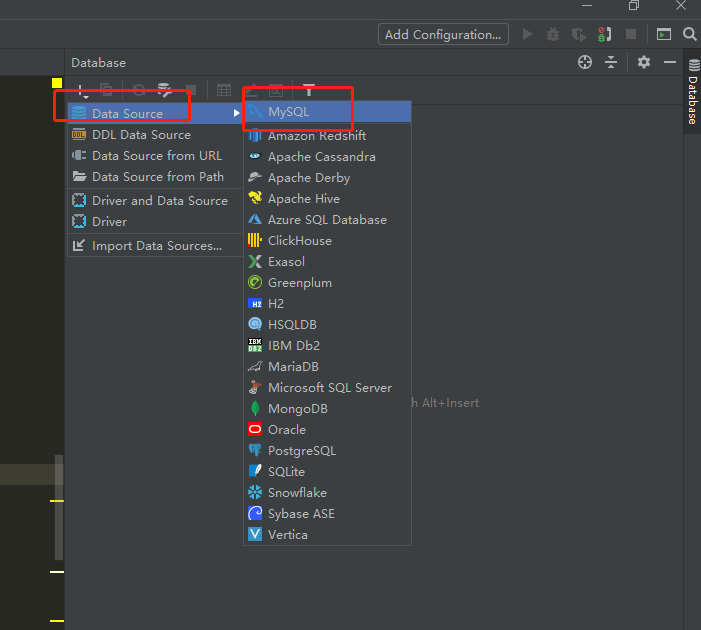Select MongoDB data source

point(327,409)
